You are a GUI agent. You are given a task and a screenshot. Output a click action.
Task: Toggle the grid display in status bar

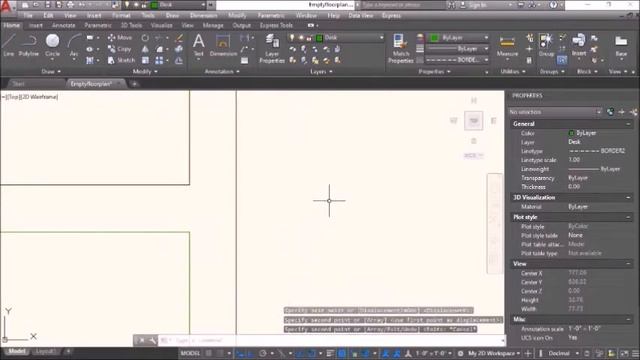[x=209, y=353]
